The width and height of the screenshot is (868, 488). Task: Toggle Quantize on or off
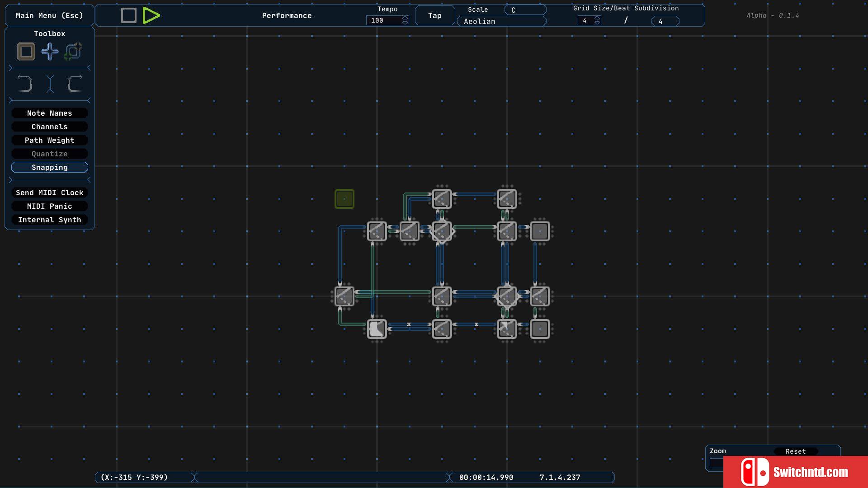click(49, 154)
